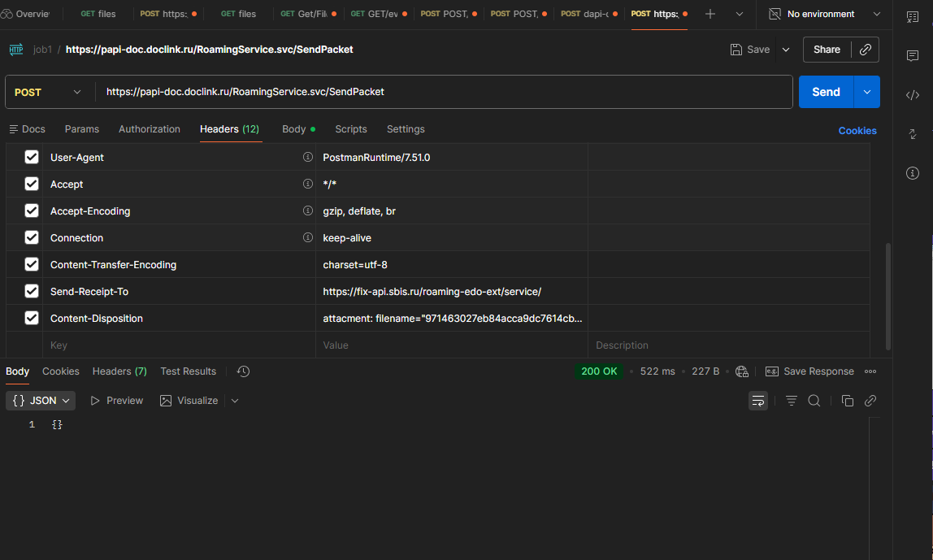Viewport: 933px width, 560px height.
Task: Switch to the POST dapi request tab
Action: pos(589,14)
